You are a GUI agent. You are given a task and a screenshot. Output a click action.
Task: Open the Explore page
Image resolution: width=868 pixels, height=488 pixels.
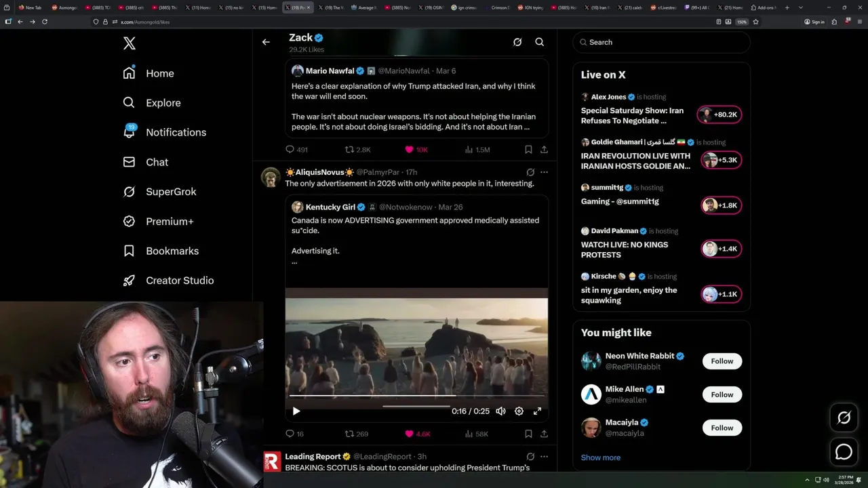[152, 103]
